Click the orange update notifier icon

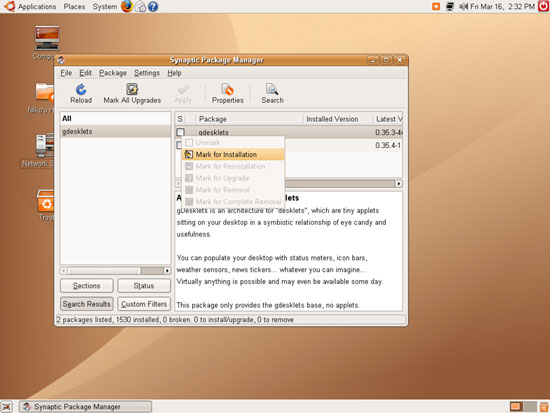coord(436,6)
